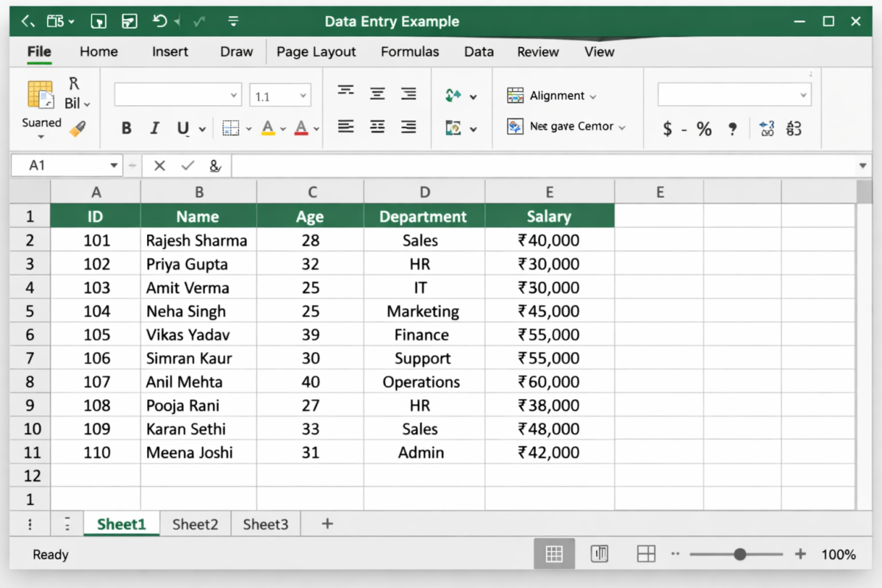Select the Format Painter brush icon
The image size is (882, 588).
pyautogui.click(x=77, y=129)
